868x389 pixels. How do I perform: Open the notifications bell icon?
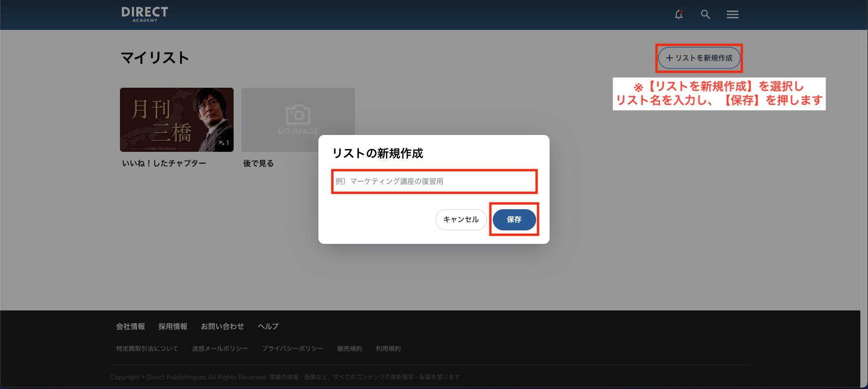click(679, 14)
